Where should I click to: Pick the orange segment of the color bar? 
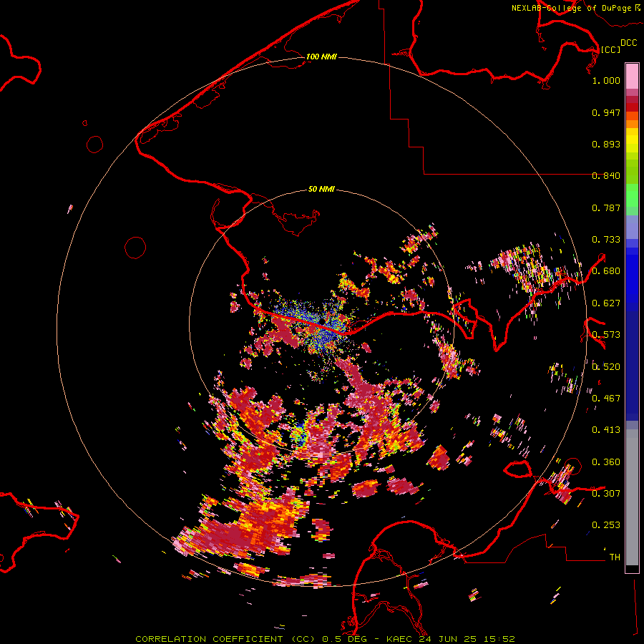(x=632, y=124)
